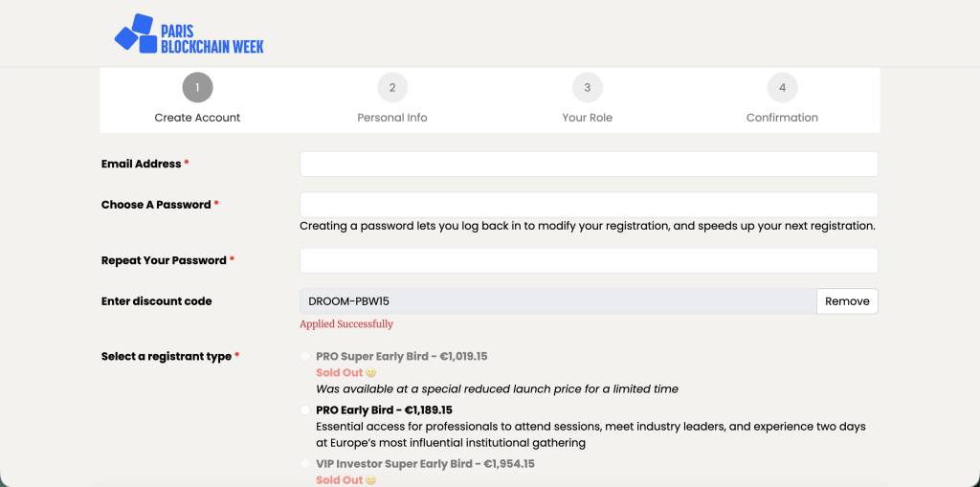Click the step 2 circle
980x487 pixels.
pyautogui.click(x=392, y=88)
